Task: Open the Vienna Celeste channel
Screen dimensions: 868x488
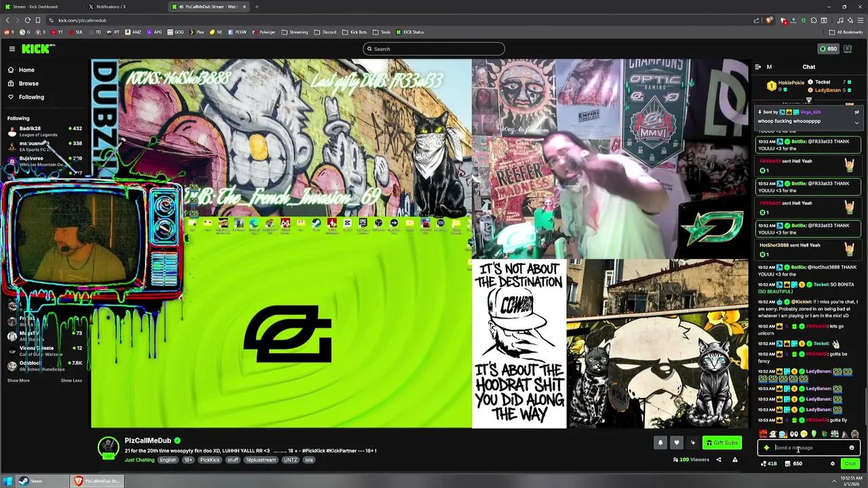Action: pyautogui.click(x=45, y=351)
